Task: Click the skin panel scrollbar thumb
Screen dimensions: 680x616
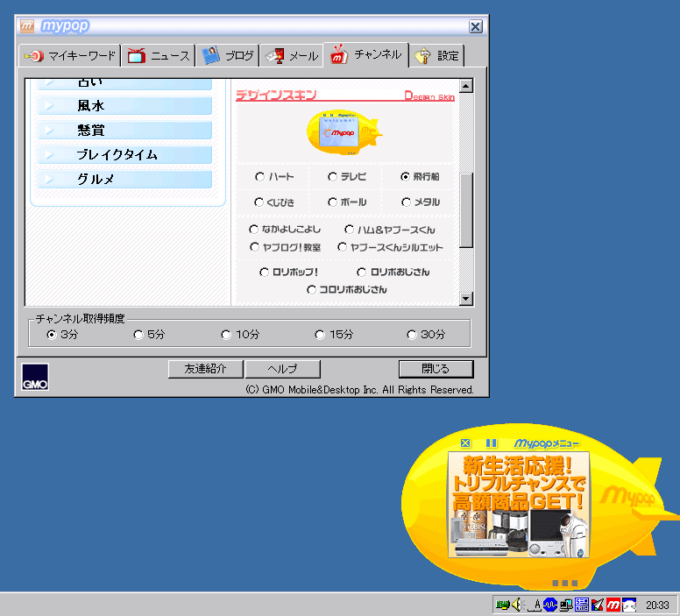Action: coord(466,210)
